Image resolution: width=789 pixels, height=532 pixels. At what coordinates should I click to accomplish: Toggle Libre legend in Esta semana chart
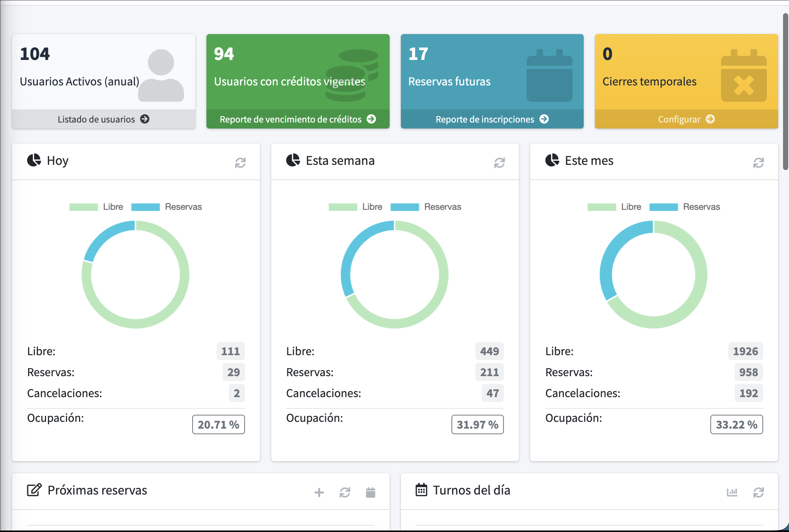[x=356, y=207]
